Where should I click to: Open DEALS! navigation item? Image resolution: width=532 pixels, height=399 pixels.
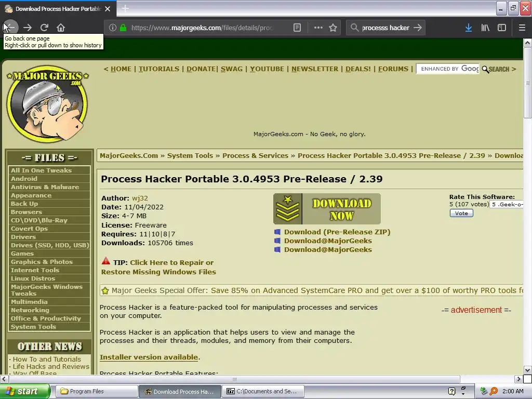358,69
